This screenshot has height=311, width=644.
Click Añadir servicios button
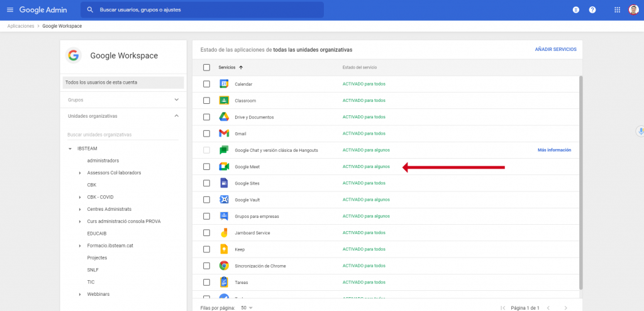[555, 49]
